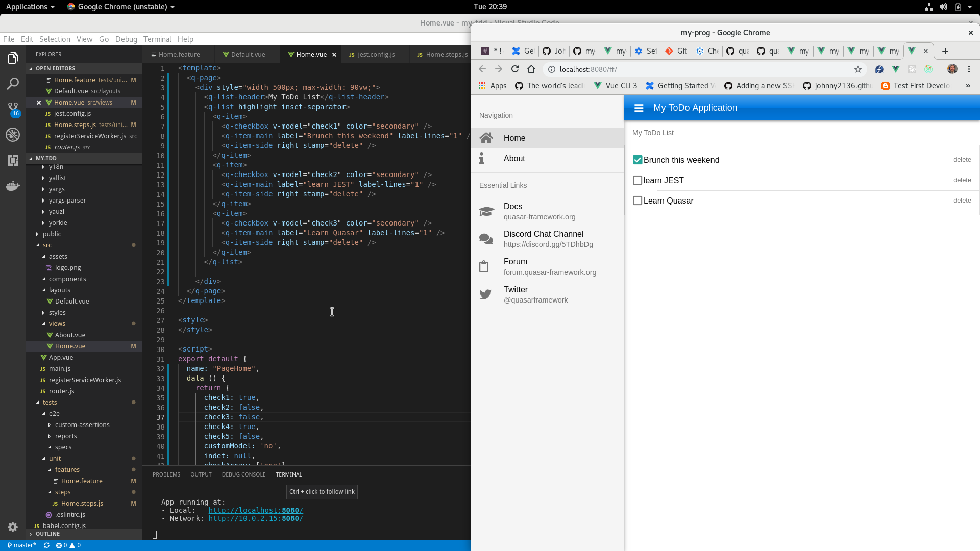Open the Terminal menu

pos(157,39)
